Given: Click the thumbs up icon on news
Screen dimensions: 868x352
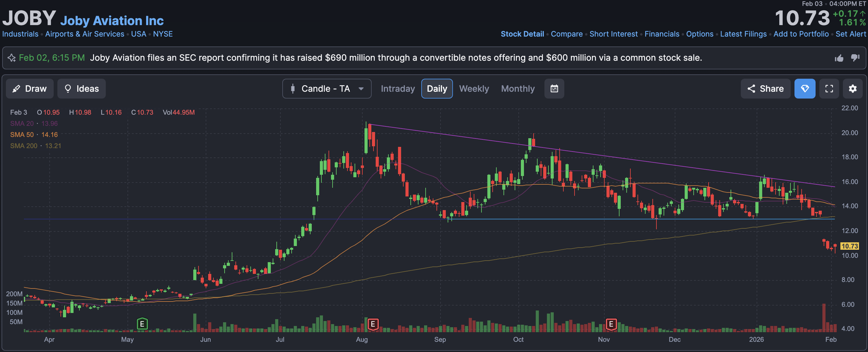Looking at the screenshot, I should (x=839, y=58).
